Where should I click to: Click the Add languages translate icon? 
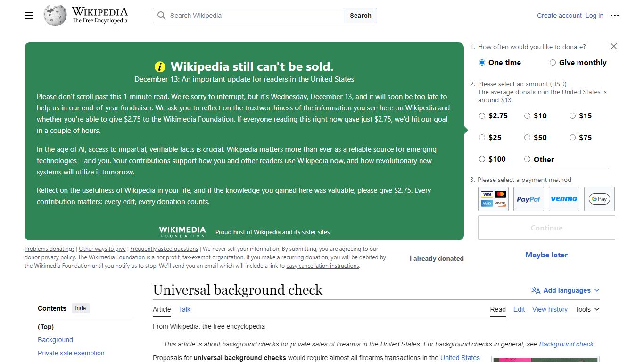(536, 290)
